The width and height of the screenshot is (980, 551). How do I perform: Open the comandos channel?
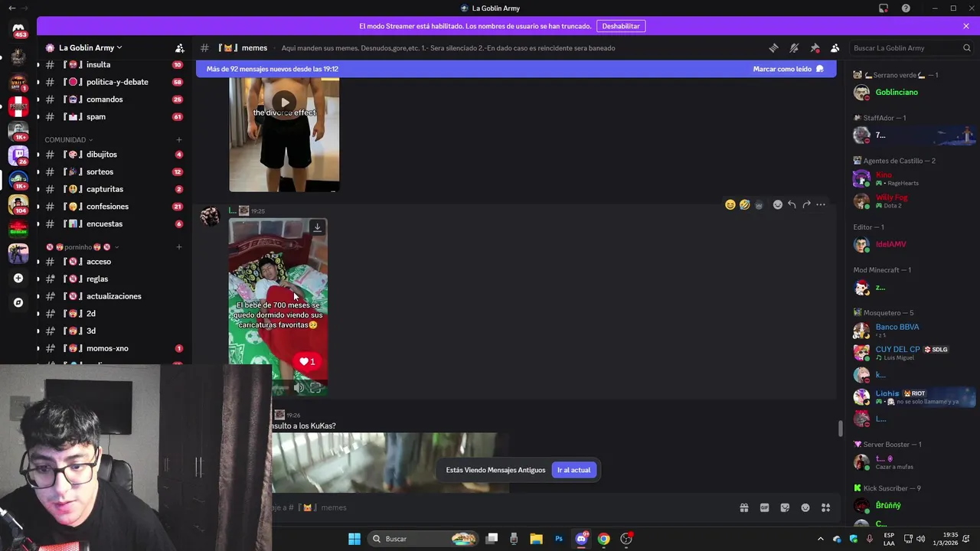point(113,99)
